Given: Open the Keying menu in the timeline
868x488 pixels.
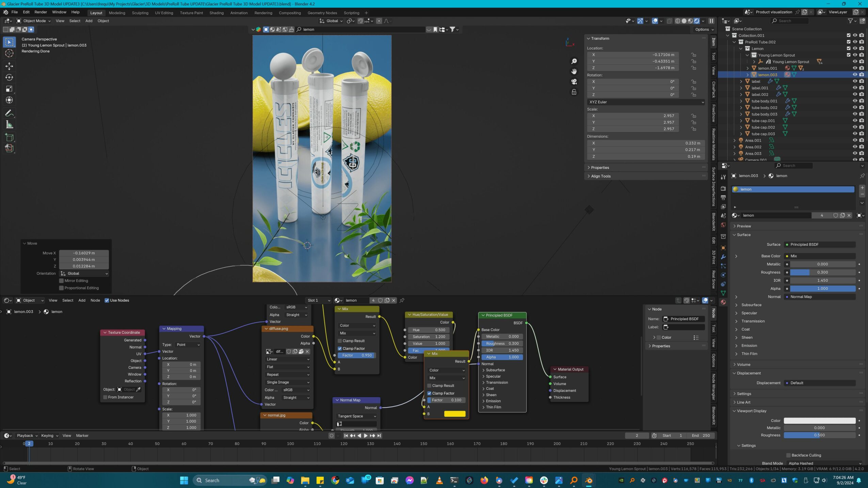Looking at the screenshot, I should pos(49,436).
